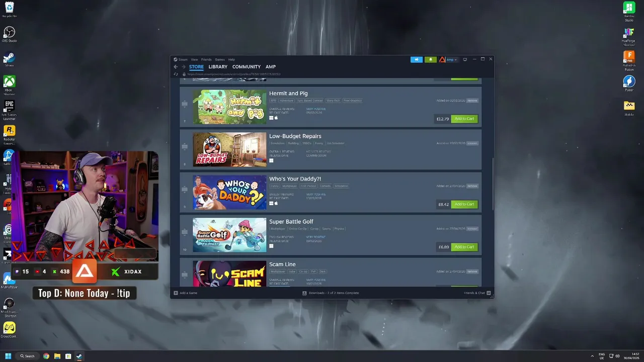
Task: Open the Who's Your Daddy?! title link
Action: click(x=295, y=178)
